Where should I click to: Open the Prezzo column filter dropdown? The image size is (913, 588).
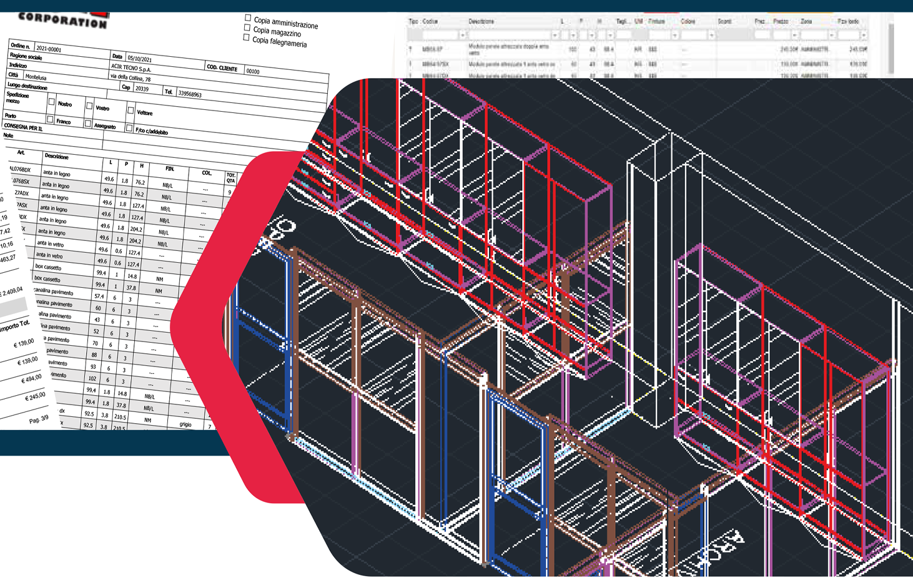click(795, 35)
